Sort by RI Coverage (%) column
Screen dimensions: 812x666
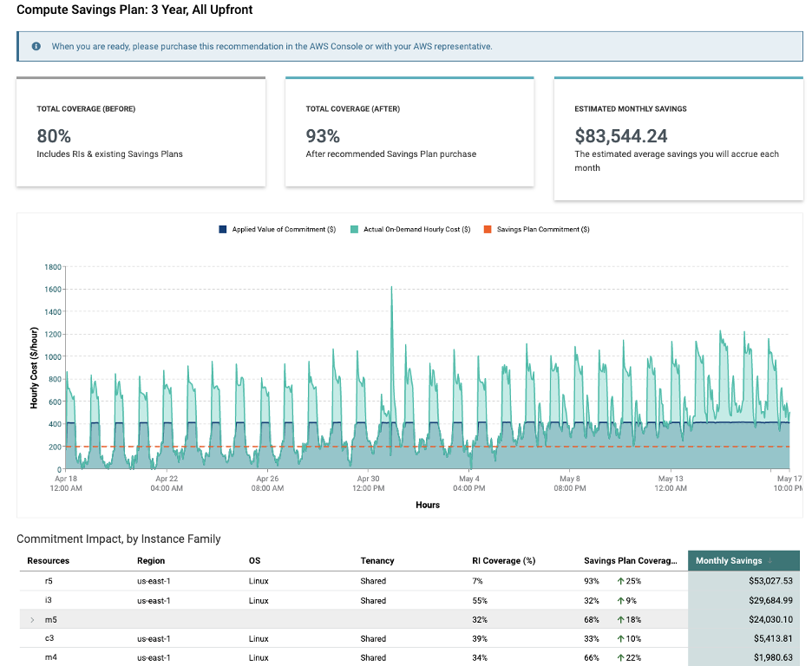503,561
